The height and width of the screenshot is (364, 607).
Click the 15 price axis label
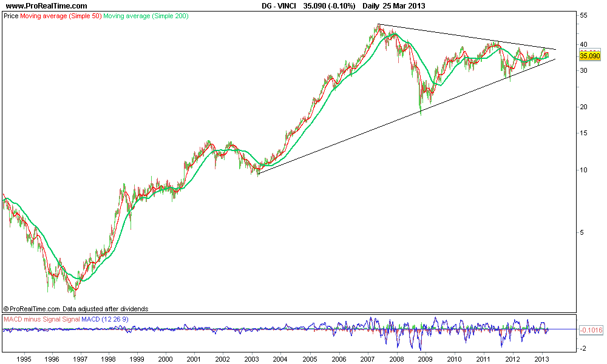(583, 133)
